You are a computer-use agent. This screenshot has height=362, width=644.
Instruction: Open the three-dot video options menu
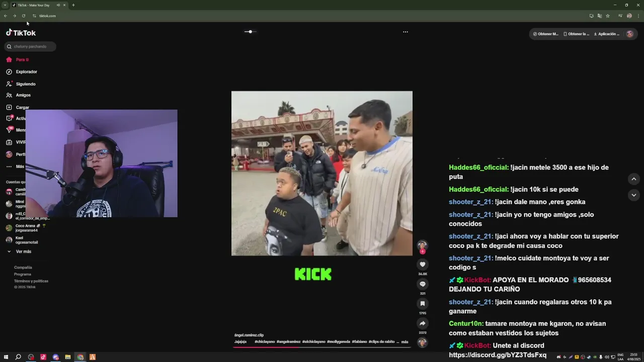[x=406, y=32]
